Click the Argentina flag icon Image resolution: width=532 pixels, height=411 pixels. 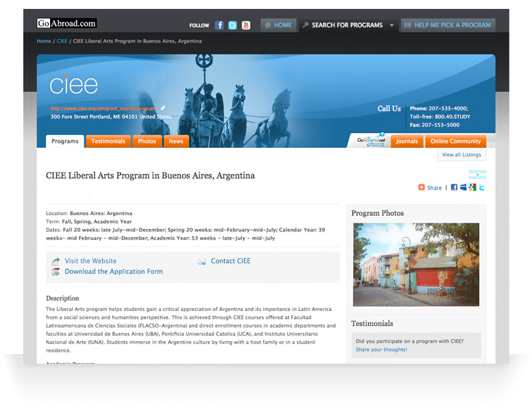[x=477, y=174]
